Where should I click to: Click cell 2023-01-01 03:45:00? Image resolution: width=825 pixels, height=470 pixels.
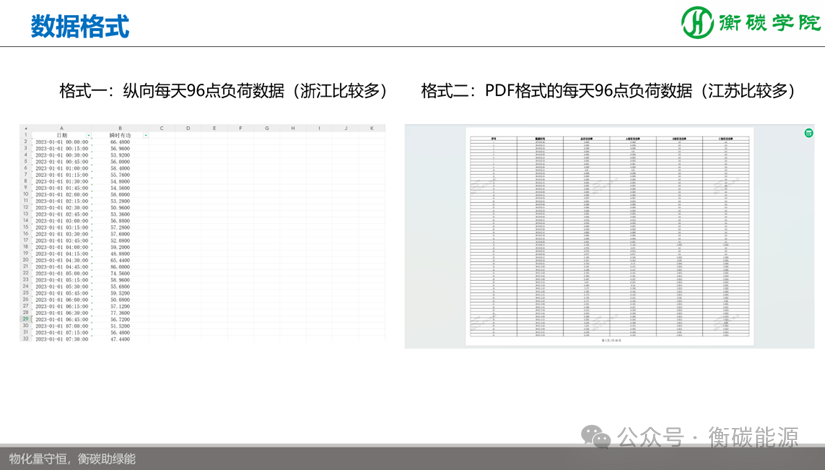[62, 241]
